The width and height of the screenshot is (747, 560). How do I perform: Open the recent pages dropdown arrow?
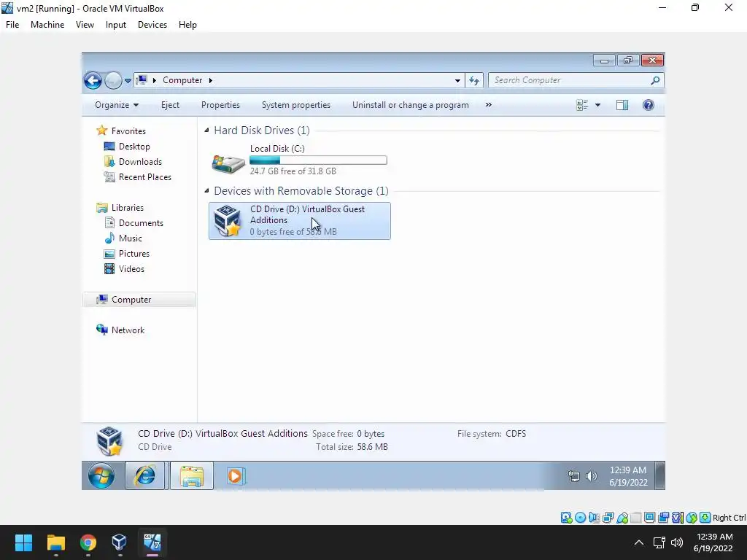(x=128, y=80)
